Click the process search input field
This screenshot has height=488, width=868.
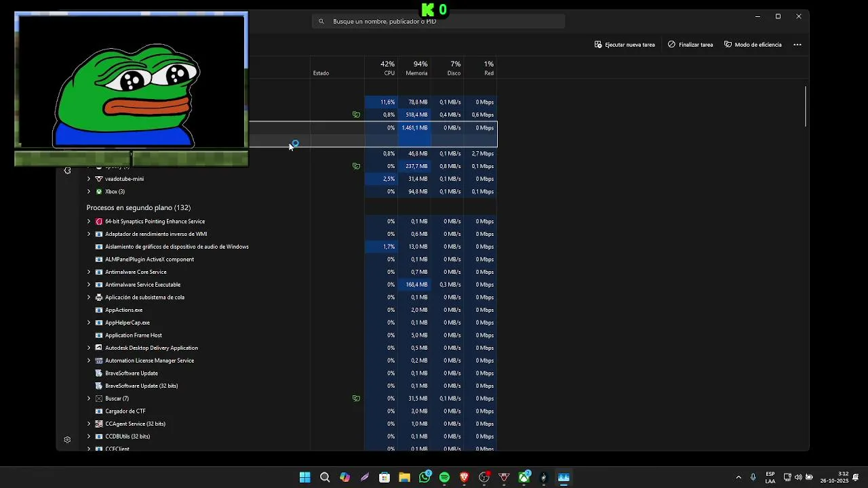(x=439, y=22)
